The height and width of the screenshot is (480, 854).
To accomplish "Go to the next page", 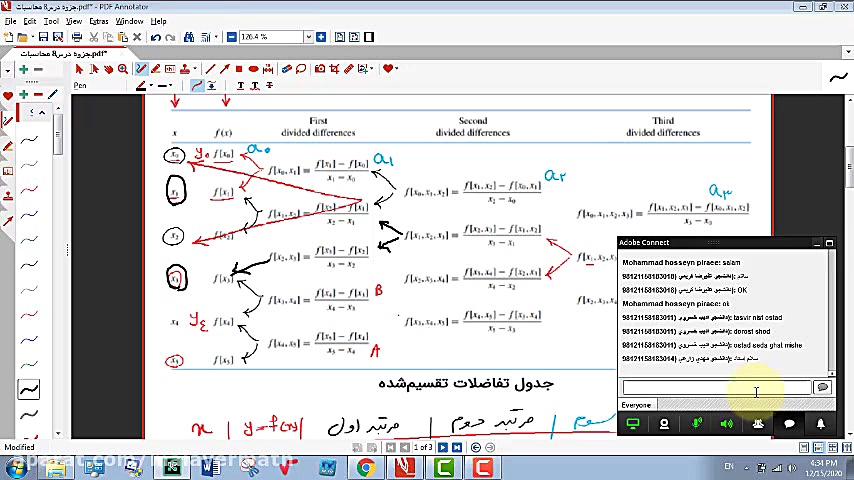I will point(442,447).
